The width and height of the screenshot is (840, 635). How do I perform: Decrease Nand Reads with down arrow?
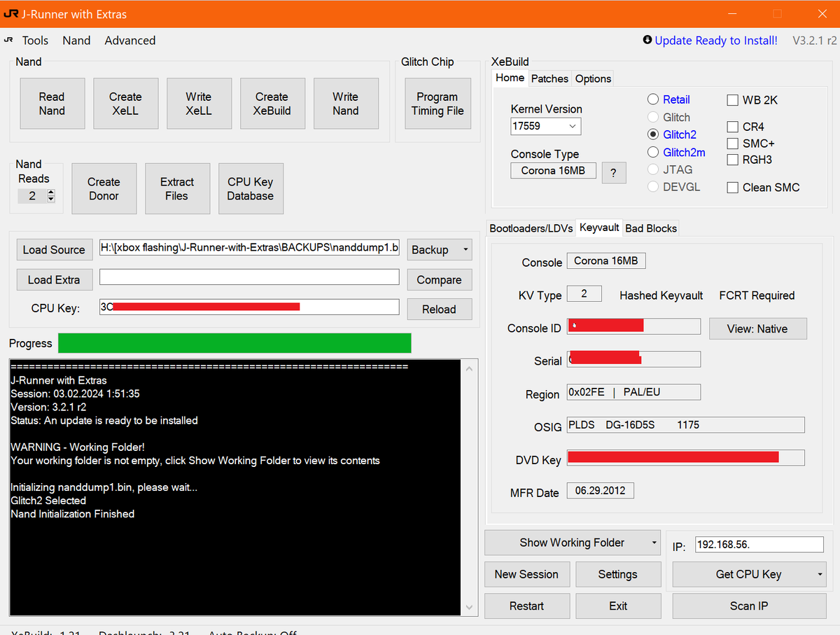tap(50, 200)
